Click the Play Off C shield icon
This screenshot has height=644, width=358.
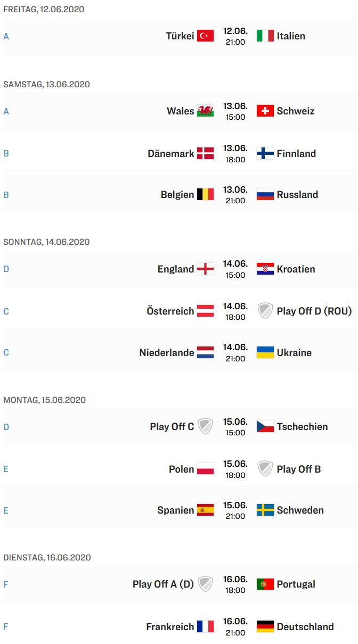click(205, 427)
